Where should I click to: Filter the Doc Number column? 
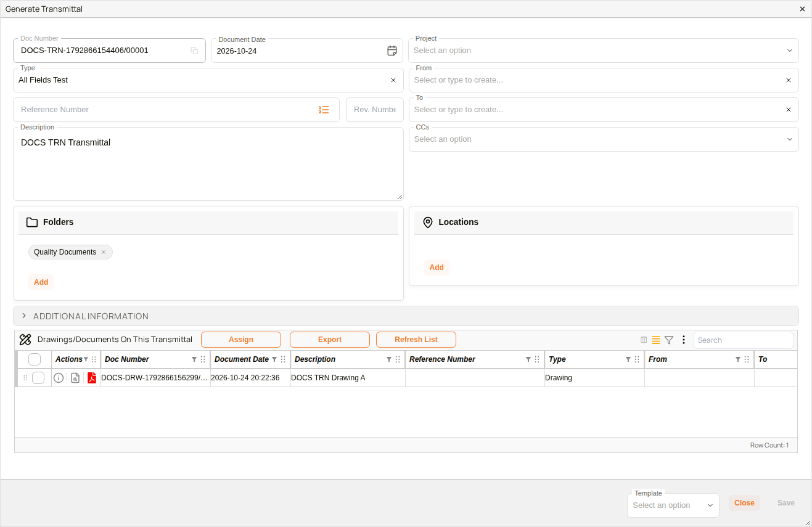click(x=194, y=359)
